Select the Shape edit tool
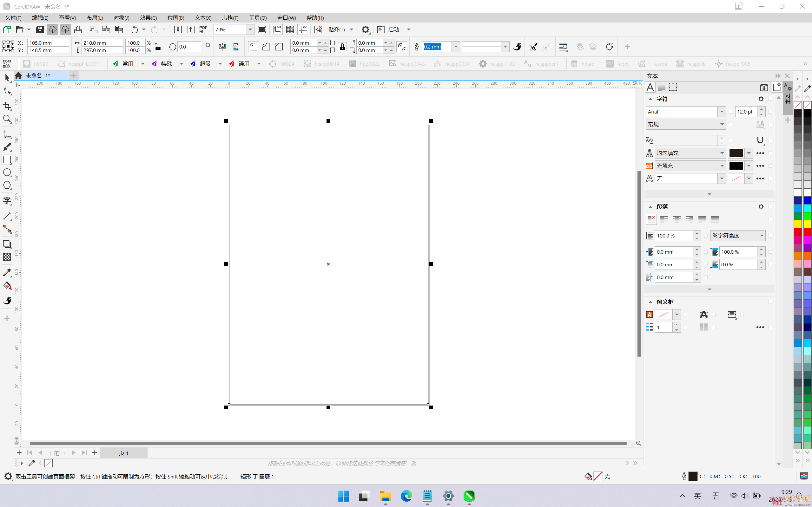The width and height of the screenshot is (812, 507). pyautogui.click(x=7, y=91)
